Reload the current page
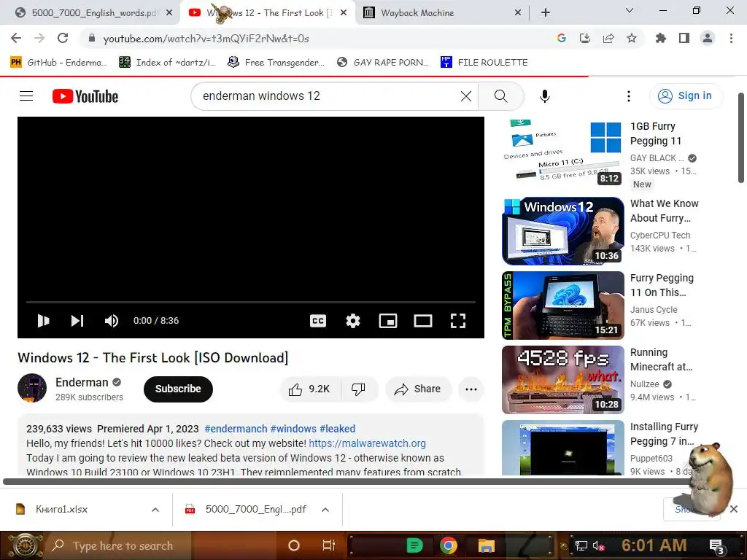This screenshot has height=560, width=747. (x=63, y=38)
